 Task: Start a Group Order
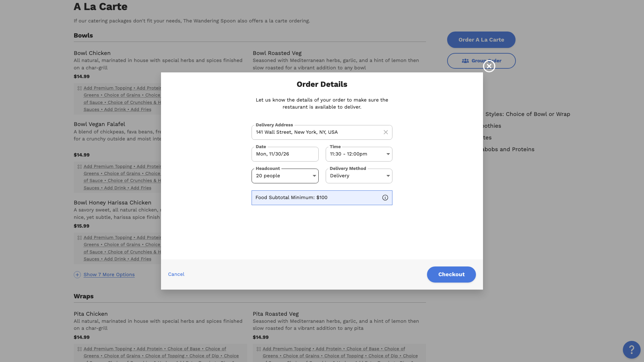point(481,61)
